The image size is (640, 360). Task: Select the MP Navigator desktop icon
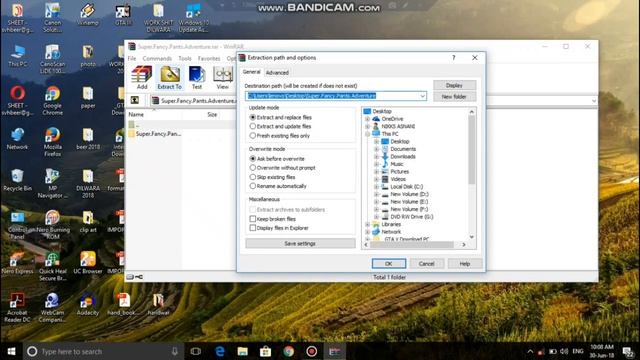(x=53, y=183)
